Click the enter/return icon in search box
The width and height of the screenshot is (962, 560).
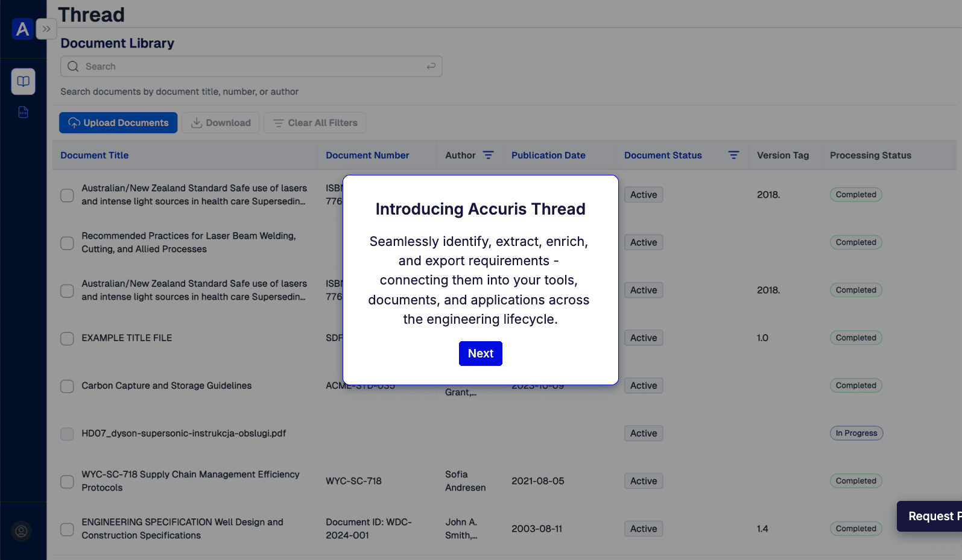(x=431, y=66)
